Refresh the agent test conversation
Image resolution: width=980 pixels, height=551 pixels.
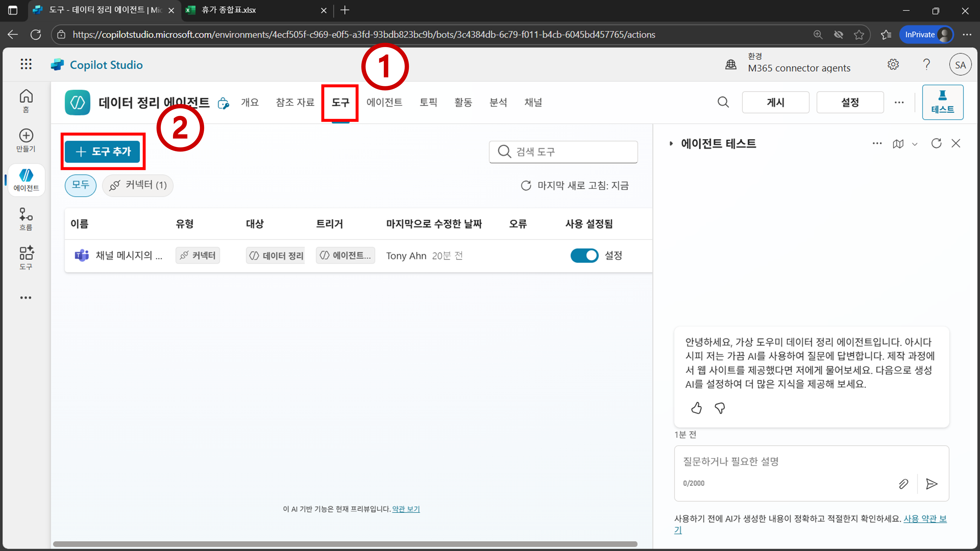936,143
